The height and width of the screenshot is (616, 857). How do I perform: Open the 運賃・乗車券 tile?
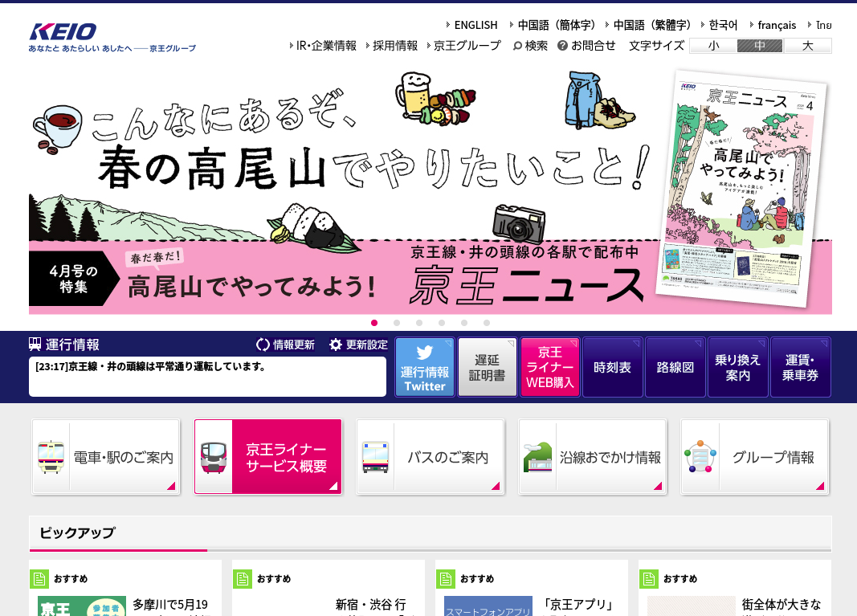[x=800, y=367]
